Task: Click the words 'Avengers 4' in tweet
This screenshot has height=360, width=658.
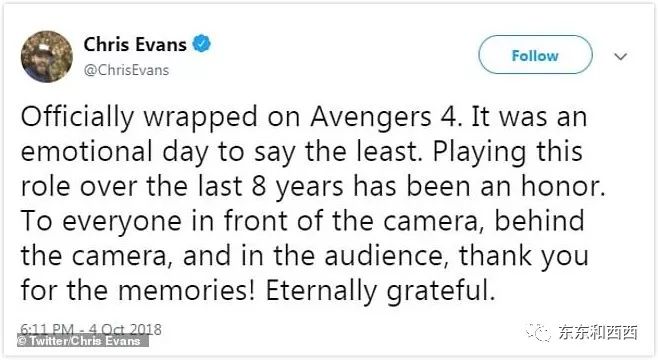Action: [383, 117]
